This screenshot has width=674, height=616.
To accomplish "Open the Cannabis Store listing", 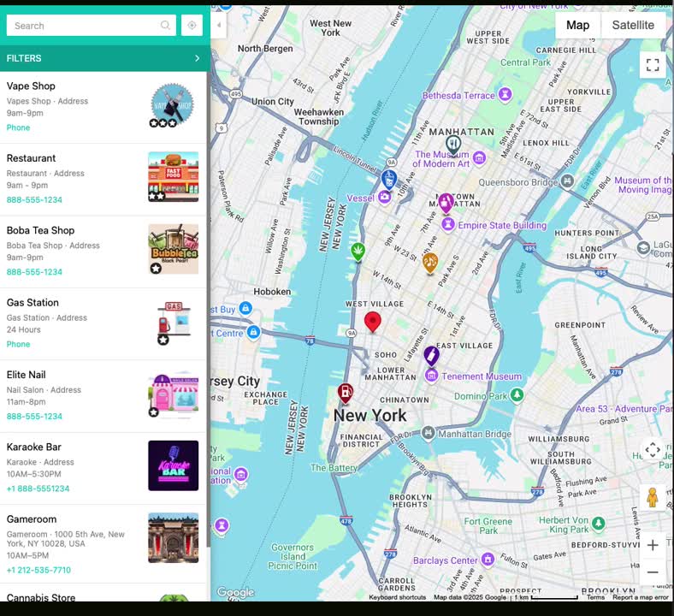I will pyautogui.click(x=41, y=597).
